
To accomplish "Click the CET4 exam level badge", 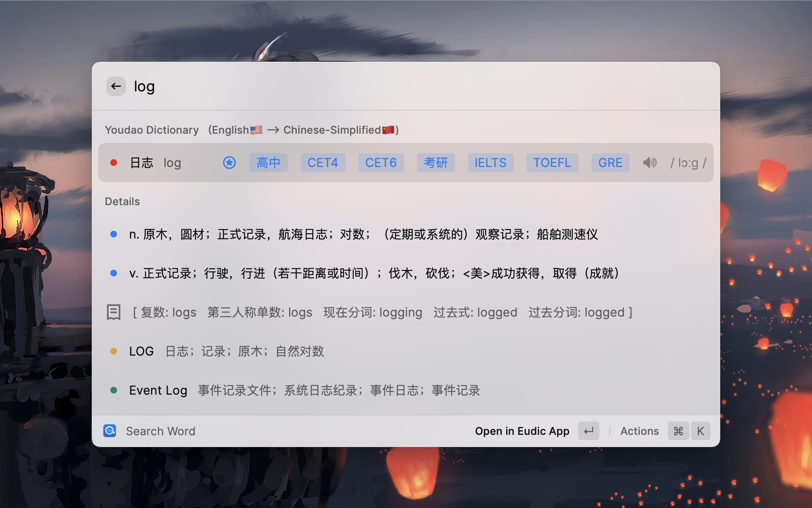I will [x=323, y=163].
